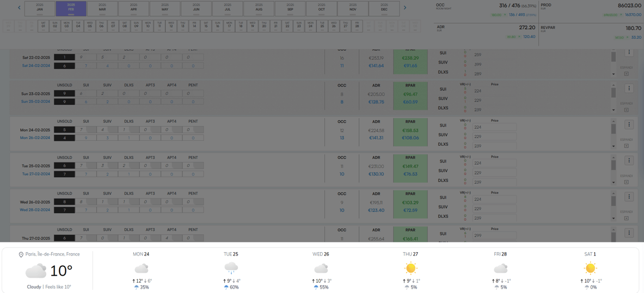
Task: Go to previous months with left arrow
Action: click(19, 8)
